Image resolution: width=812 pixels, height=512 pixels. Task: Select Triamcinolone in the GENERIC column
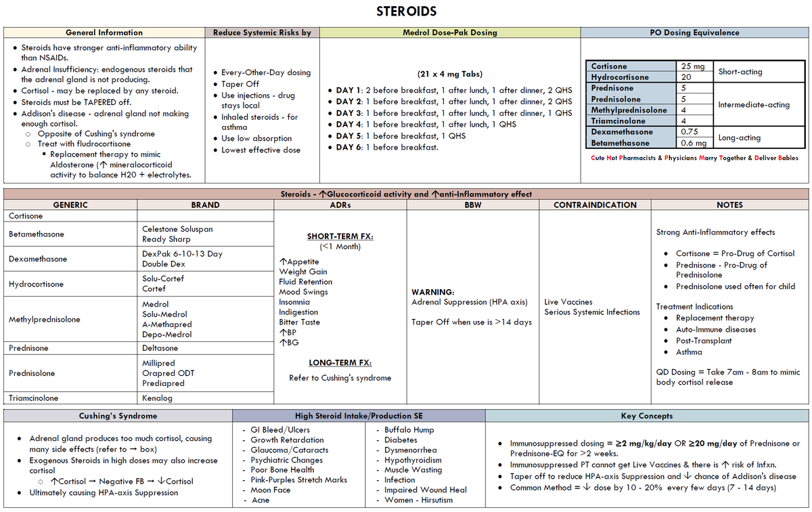click(x=34, y=398)
